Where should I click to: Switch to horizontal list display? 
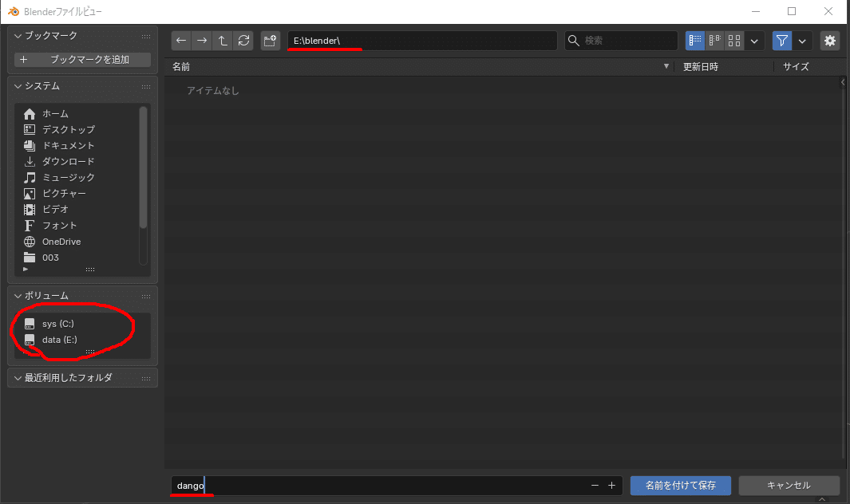click(715, 41)
